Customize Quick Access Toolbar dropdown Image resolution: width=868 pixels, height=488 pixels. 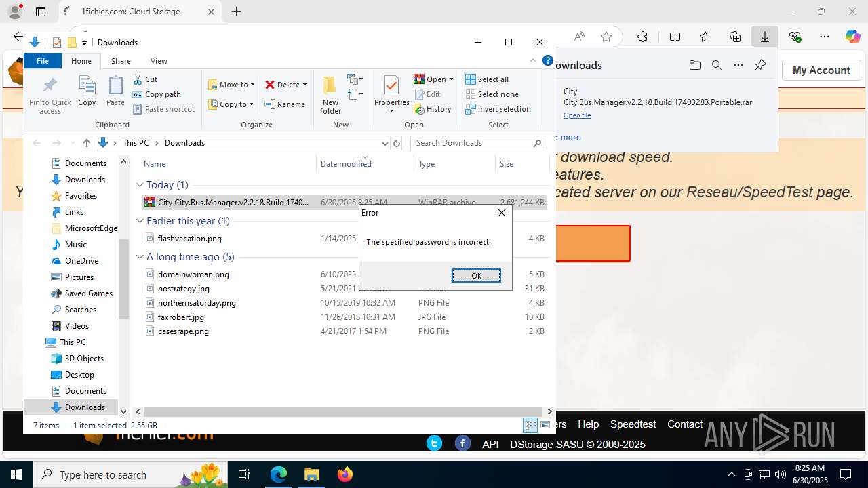point(84,43)
